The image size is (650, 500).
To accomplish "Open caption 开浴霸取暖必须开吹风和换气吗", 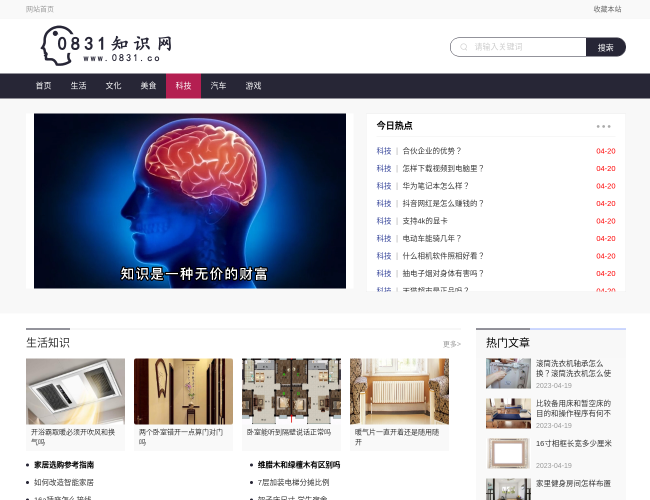I will pos(73,437).
